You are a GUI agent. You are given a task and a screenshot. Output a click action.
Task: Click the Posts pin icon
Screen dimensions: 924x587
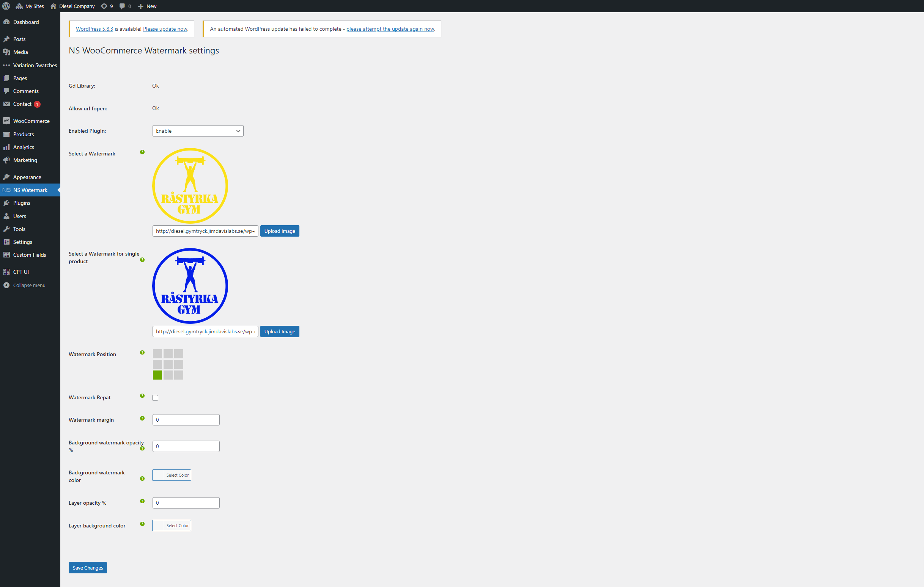[x=6, y=39]
